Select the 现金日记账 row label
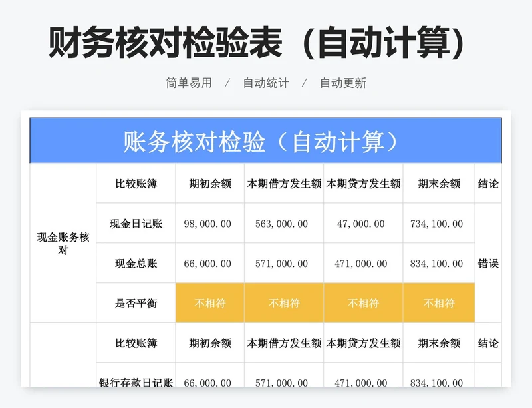 (136, 224)
